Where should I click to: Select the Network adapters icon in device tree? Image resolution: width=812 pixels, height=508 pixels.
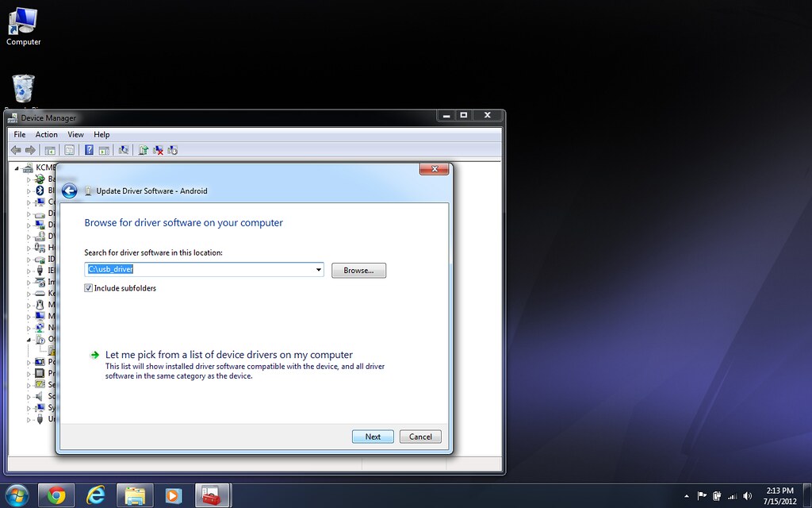[40, 328]
